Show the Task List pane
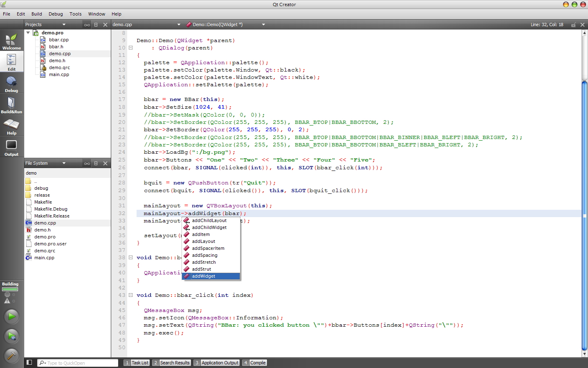Image resolution: width=588 pixels, height=368 pixels. point(136,363)
